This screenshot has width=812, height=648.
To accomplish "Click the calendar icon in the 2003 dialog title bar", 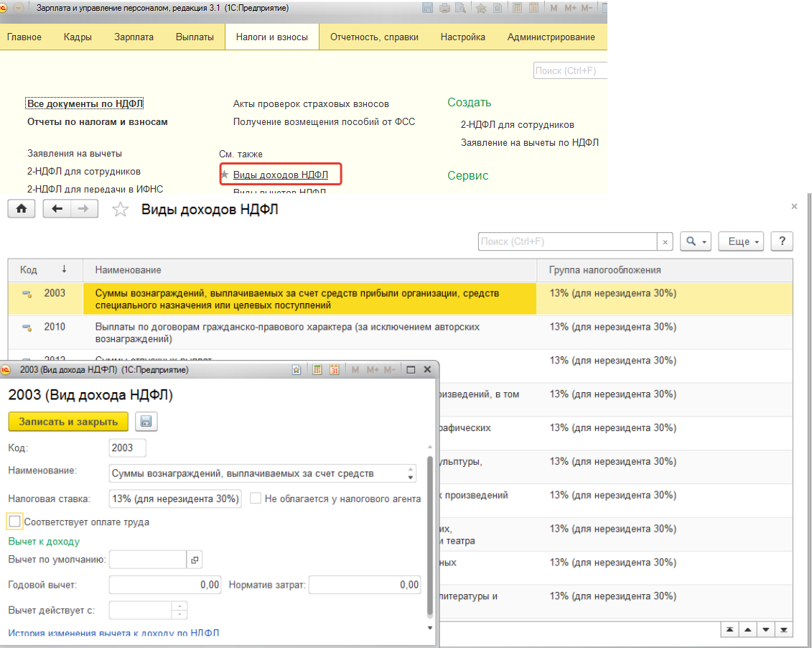I will tap(334, 370).
